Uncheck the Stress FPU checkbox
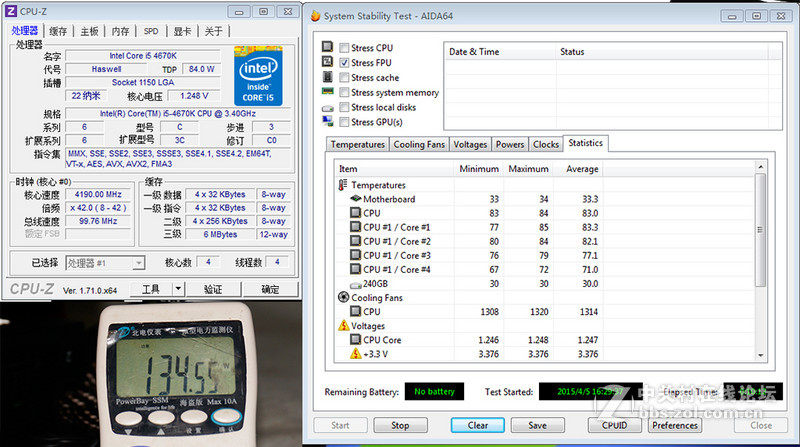The image size is (800, 447). [x=344, y=63]
